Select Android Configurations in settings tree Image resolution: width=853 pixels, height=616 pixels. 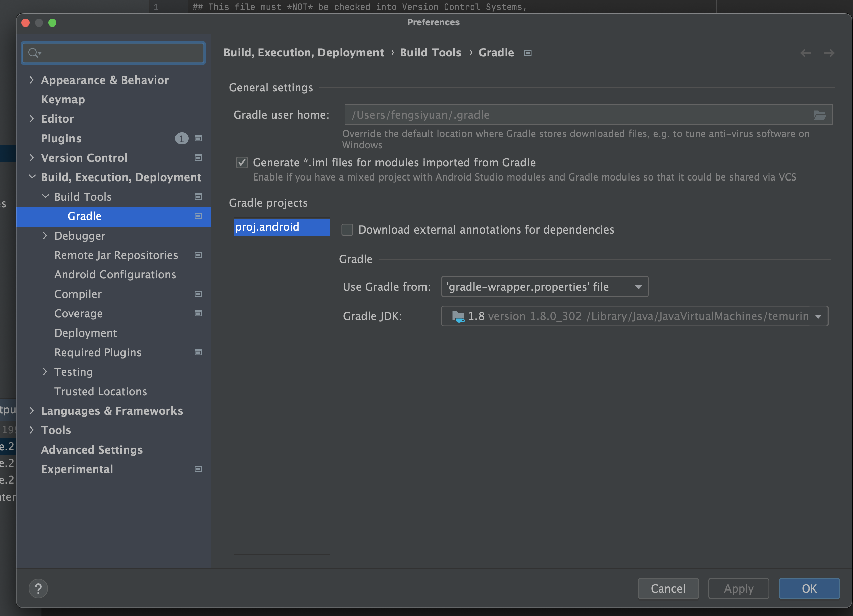[x=115, y=274]
